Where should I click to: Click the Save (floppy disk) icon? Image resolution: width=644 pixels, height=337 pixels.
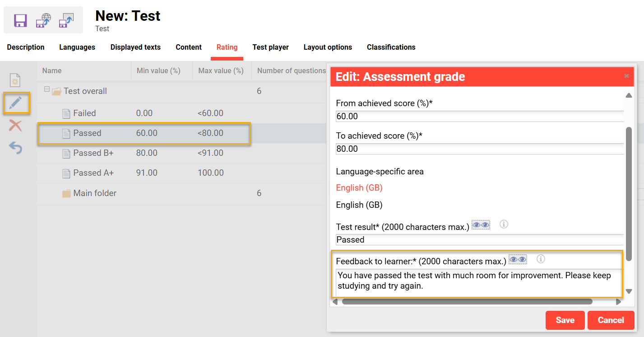coord(20,20)
